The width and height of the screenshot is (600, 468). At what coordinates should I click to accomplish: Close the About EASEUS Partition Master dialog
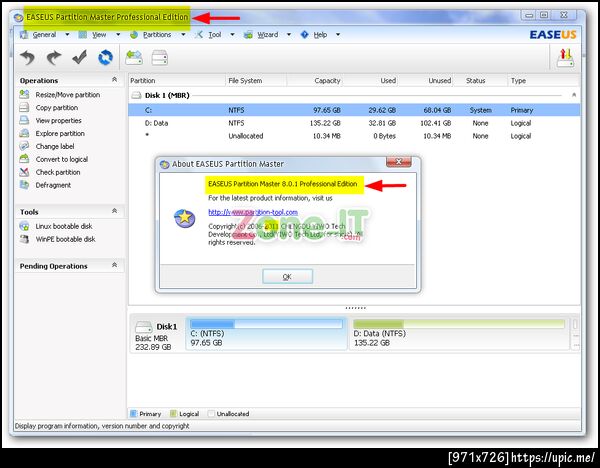pos(399,162)
